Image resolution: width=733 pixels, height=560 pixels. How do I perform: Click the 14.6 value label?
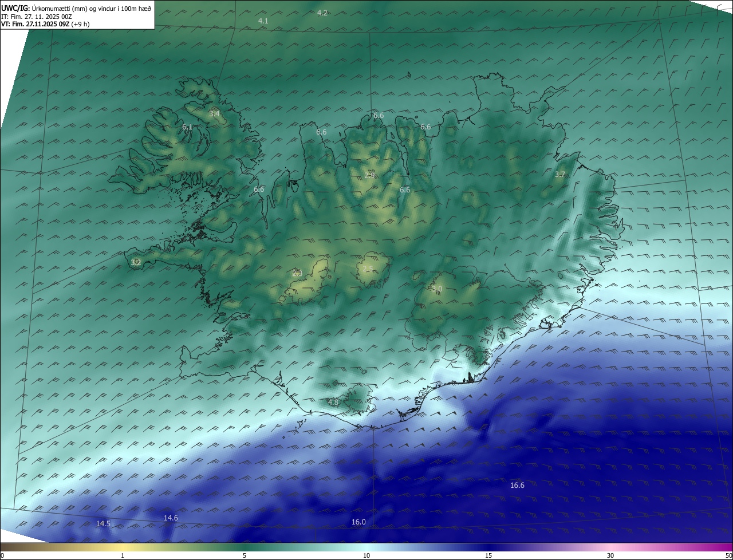[x=171, y=518]
